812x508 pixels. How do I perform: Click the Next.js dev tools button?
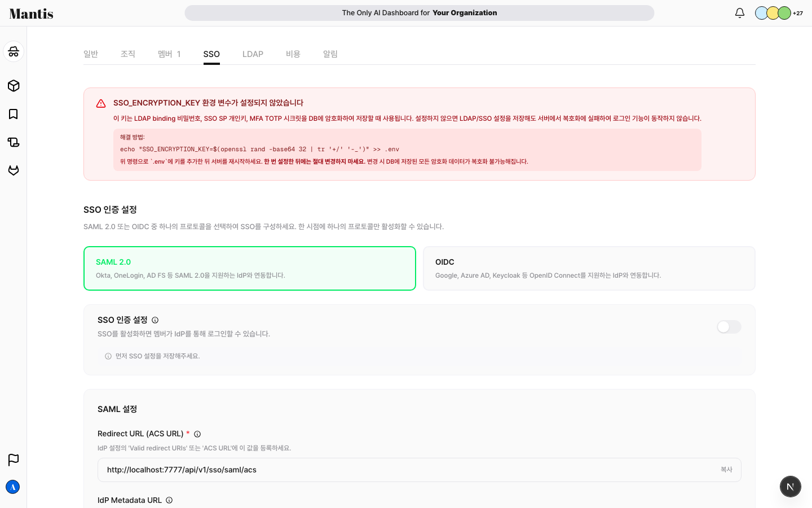(x=791, y=487)
